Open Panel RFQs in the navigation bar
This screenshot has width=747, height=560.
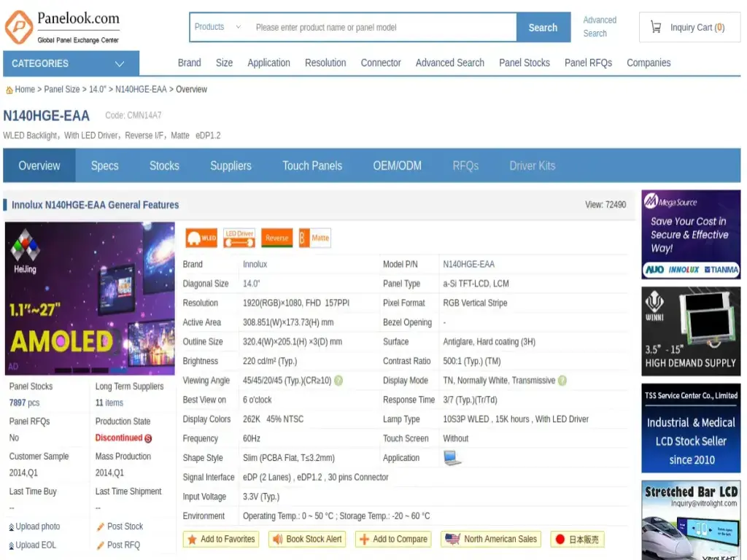pyautogui.click(x=588, y=63)
